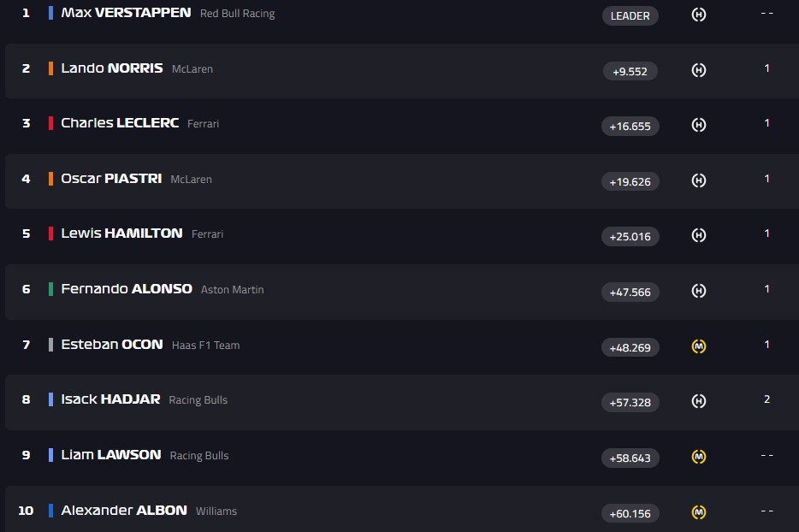This screenshot has width=799, height=532.
Task: Click Piastri's orange McLaren color bar
Action: [x=51, y=179]
